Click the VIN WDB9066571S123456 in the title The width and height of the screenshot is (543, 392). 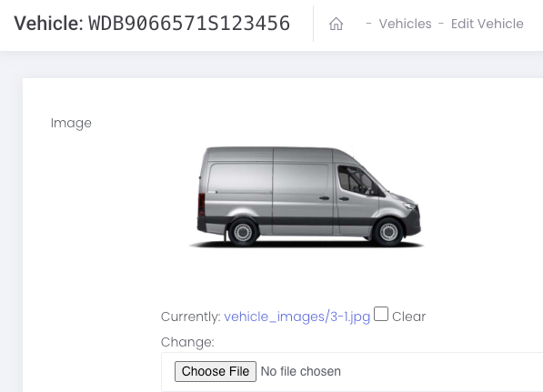[189, 24]
